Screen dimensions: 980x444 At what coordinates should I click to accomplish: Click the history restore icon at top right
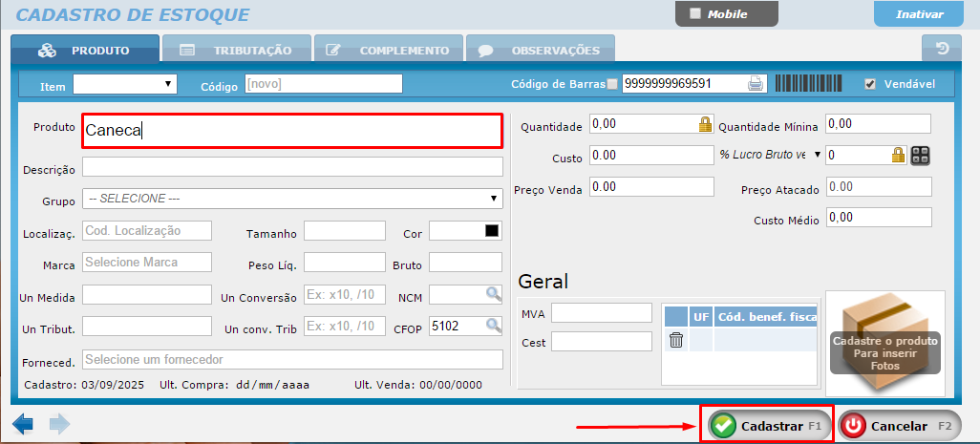click(x=941, y=49)
